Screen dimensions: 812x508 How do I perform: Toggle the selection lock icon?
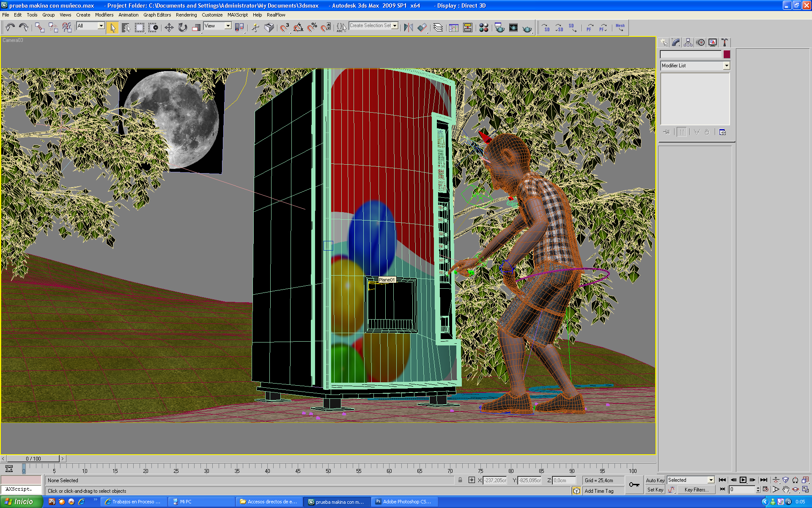[460, 480]
